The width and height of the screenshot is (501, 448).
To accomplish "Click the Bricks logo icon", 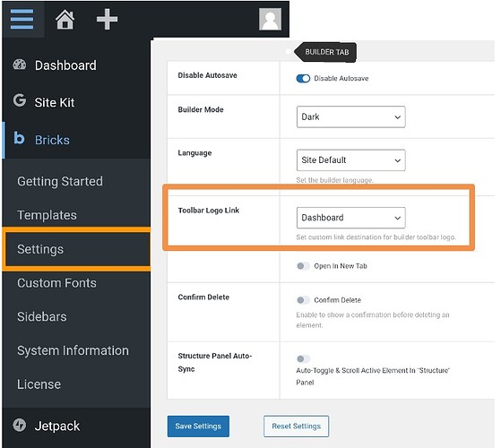I will click(x=19, y=138).
